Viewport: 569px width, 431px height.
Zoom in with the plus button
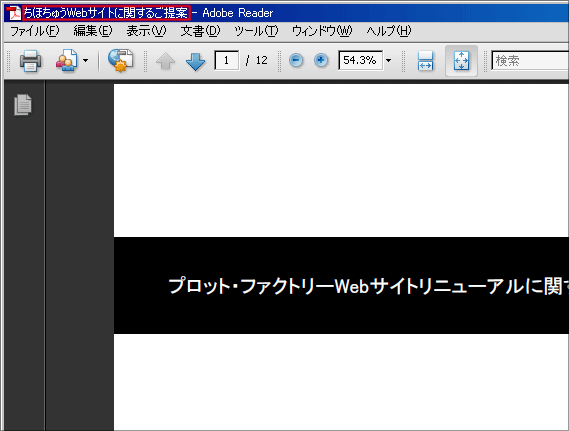pyautogui.click(x=321, y=60)
